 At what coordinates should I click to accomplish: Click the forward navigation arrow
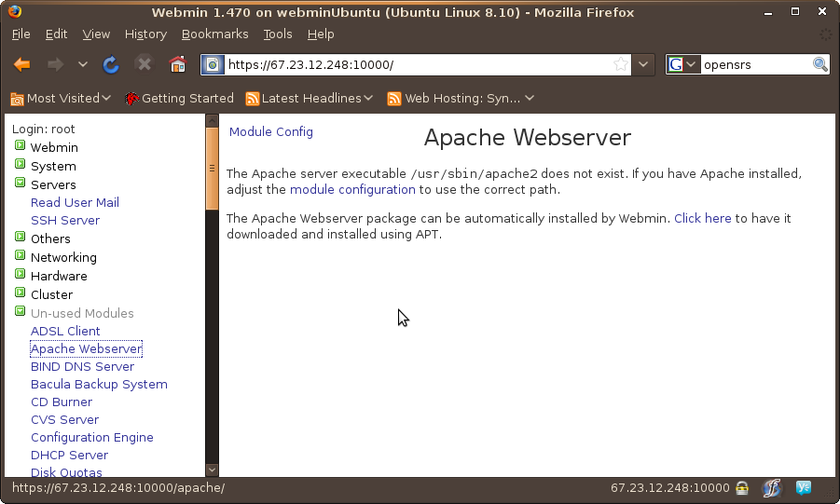pos(55,65)
